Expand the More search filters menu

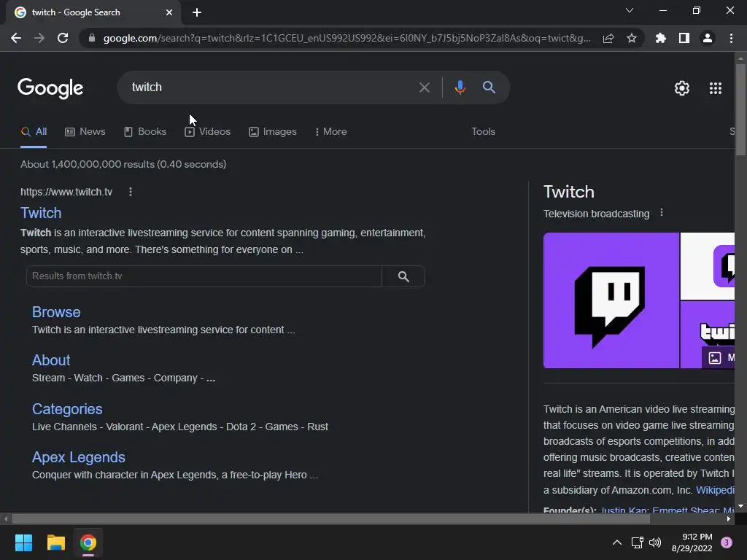pos(330,132)
